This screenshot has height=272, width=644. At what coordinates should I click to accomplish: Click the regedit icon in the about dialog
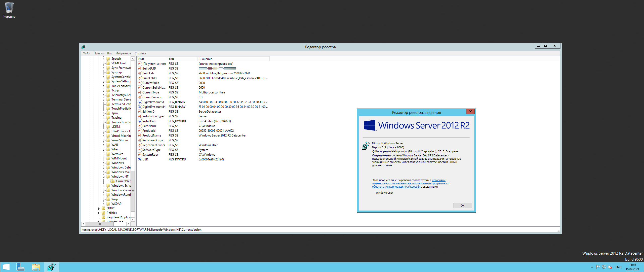[366, 146]
